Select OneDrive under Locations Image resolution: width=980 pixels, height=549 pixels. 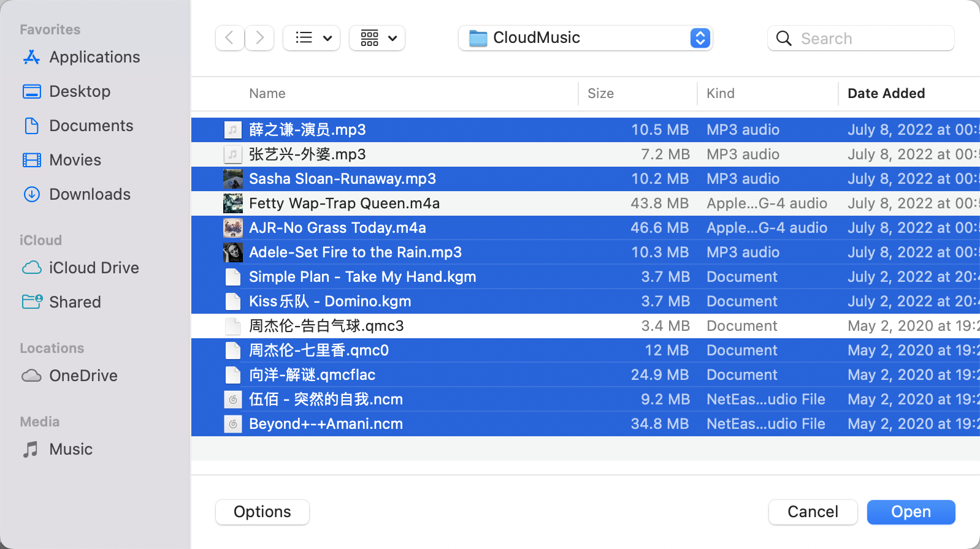tap(83, 376)
